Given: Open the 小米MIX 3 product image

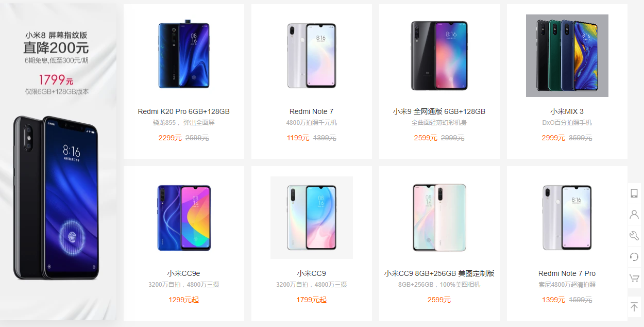Looking at the screenshot, I should point(567,56).
